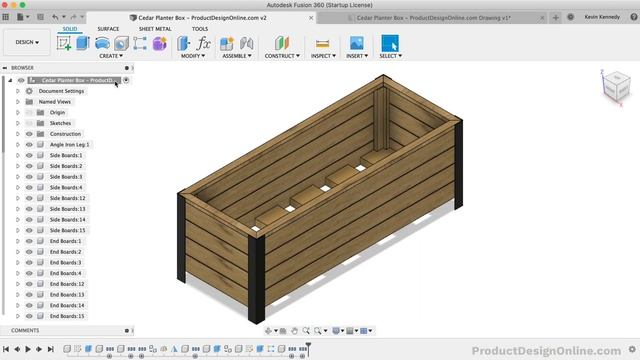Click the ViewCube orientation cube
The height and width of the screenshot is (360, 640).
pyautogui.click(x=616, y=86)
